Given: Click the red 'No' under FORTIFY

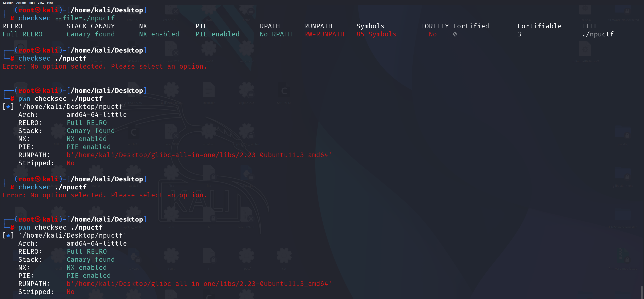Looking at the screenshot, I should 433,34.
